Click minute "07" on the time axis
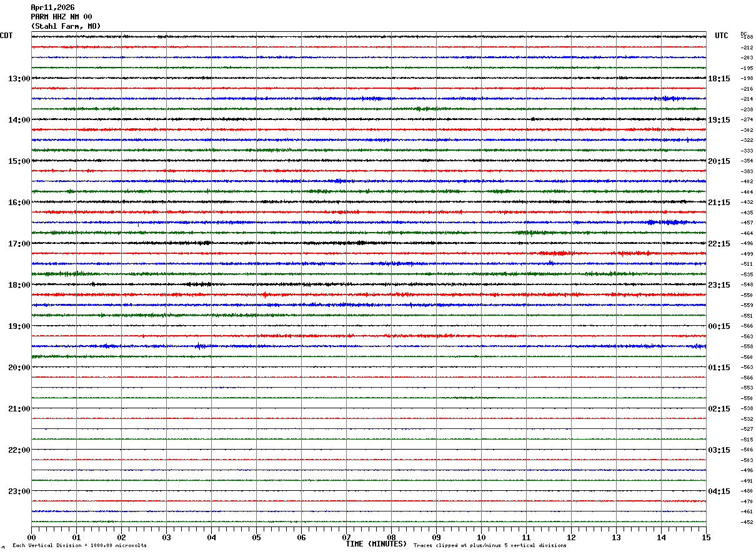 pyautogui.click(x=346, y=537)
